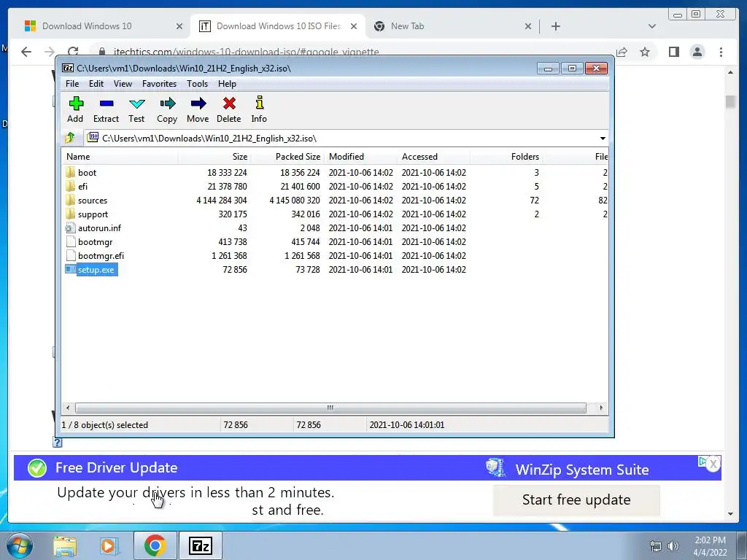Select the sources folder icon

(x=71, y=200)
